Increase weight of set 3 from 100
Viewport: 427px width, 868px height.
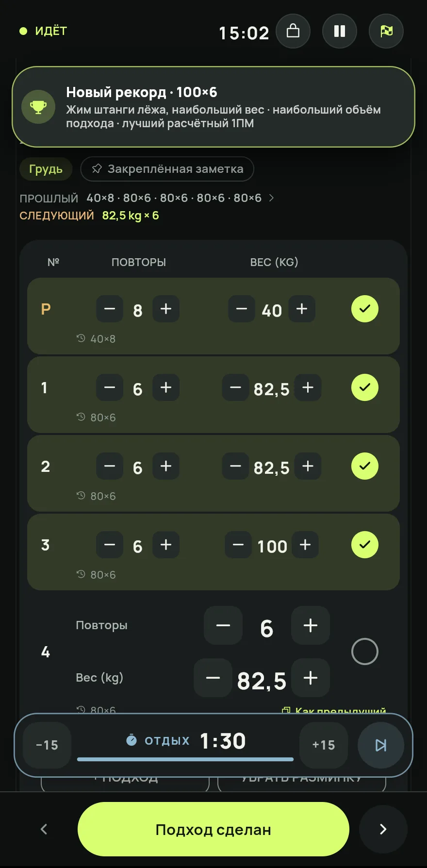point(305,545)
